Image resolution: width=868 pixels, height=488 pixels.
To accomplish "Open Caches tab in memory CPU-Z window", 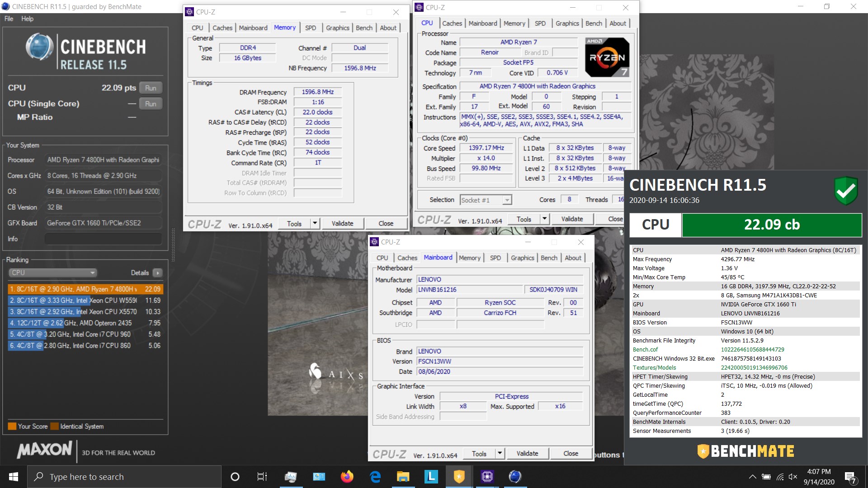I will [x=222, y=28].
